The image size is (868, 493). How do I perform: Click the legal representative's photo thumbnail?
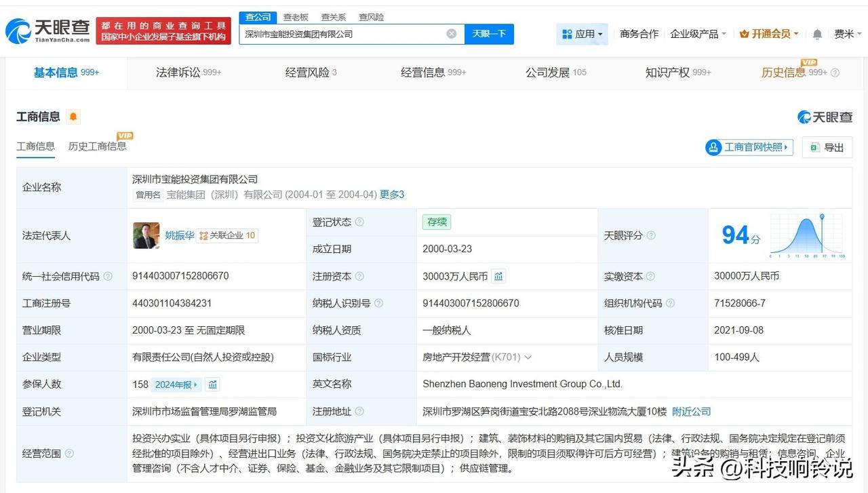click(146, 235)
